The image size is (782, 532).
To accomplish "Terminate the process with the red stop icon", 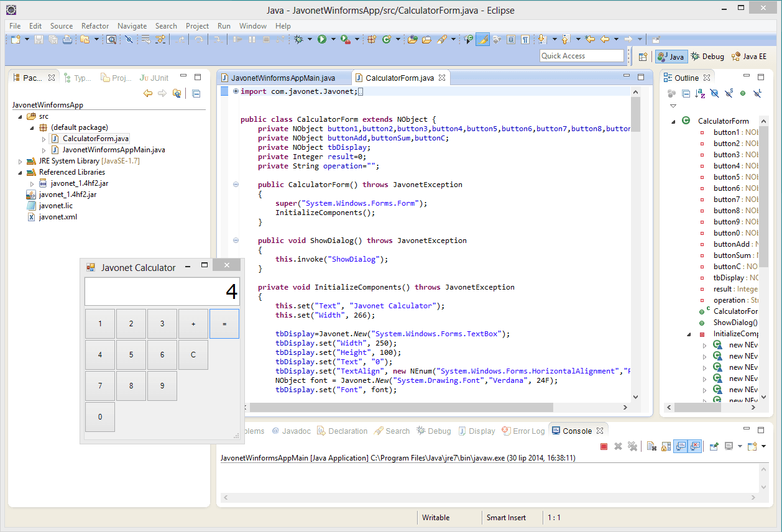I will pyautogui.click(x=604, y=446).
